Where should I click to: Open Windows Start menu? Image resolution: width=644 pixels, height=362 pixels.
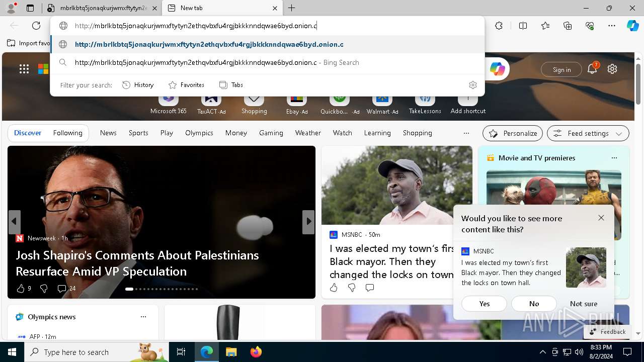click(12, 352)
